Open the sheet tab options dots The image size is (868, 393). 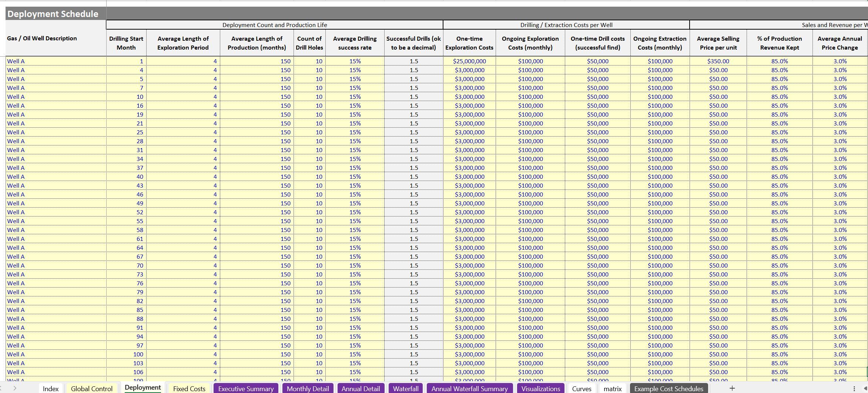coord(854,389)
